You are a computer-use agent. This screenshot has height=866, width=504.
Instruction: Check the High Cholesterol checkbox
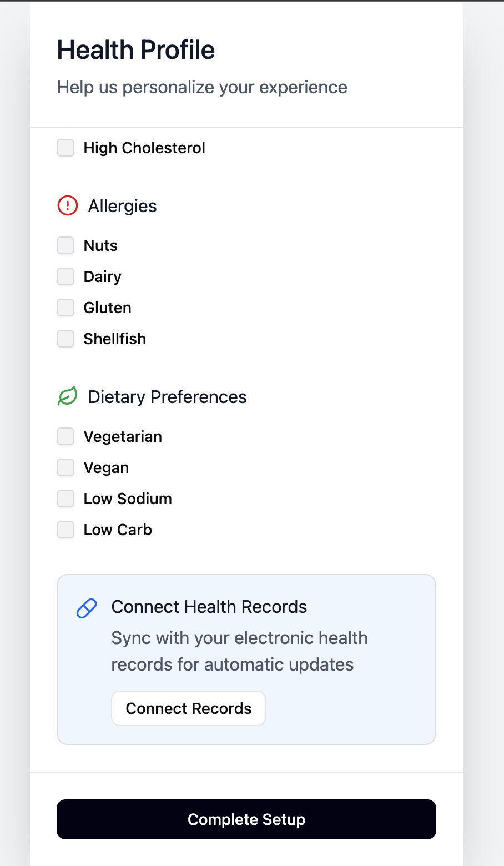[65, 148]
